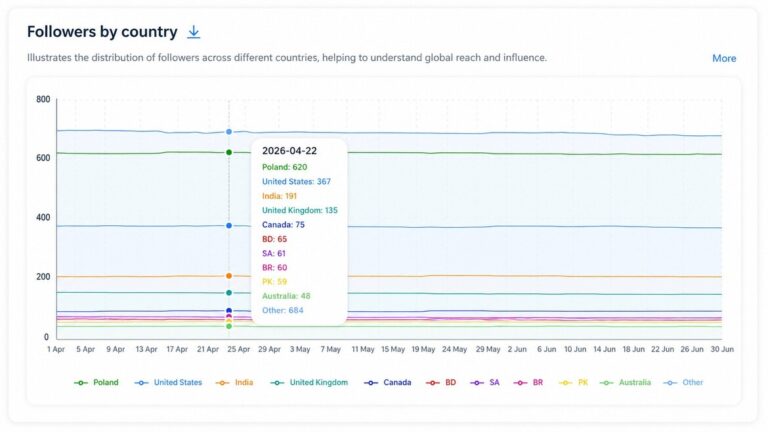The width and height of the screenshot is (768, 432).
Task: Click 'PK: 59' in the tooltip
Action: pos(274,282)
